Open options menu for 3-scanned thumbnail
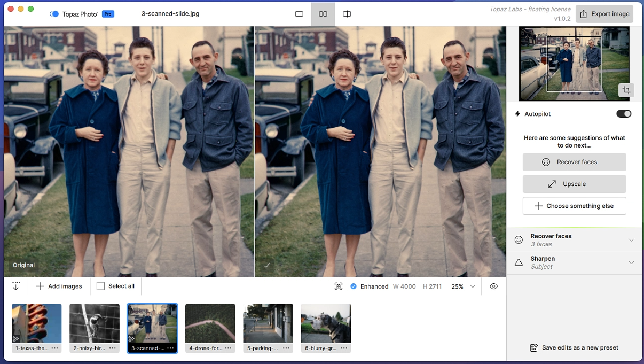644x364 pixels. [170, 348]
